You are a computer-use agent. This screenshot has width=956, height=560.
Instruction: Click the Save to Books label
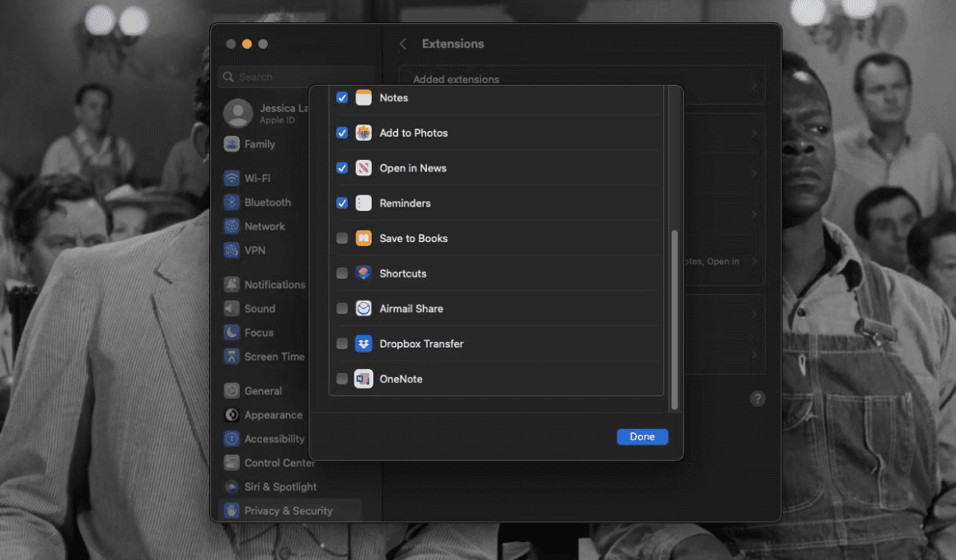pyautogui.click(x=414, y=238)
